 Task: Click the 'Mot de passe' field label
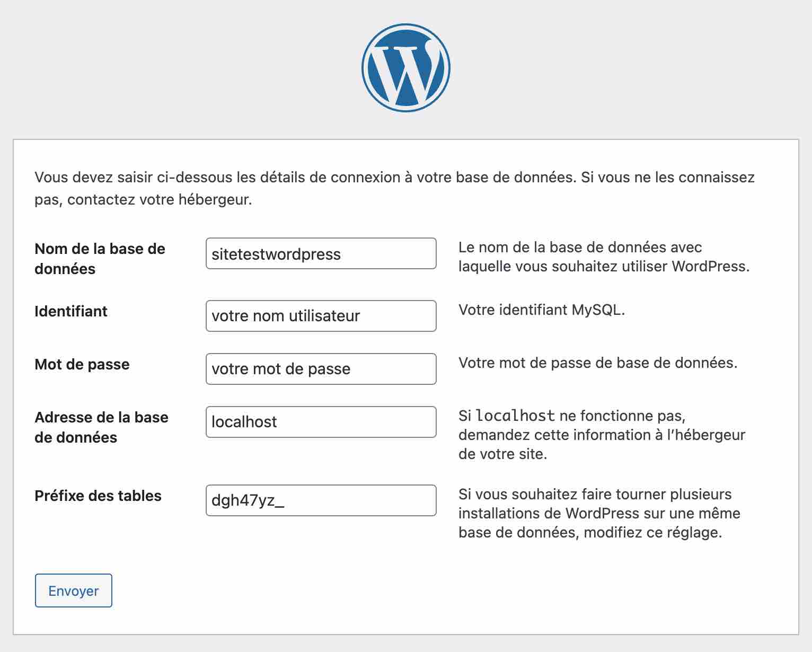pos(82,364)
